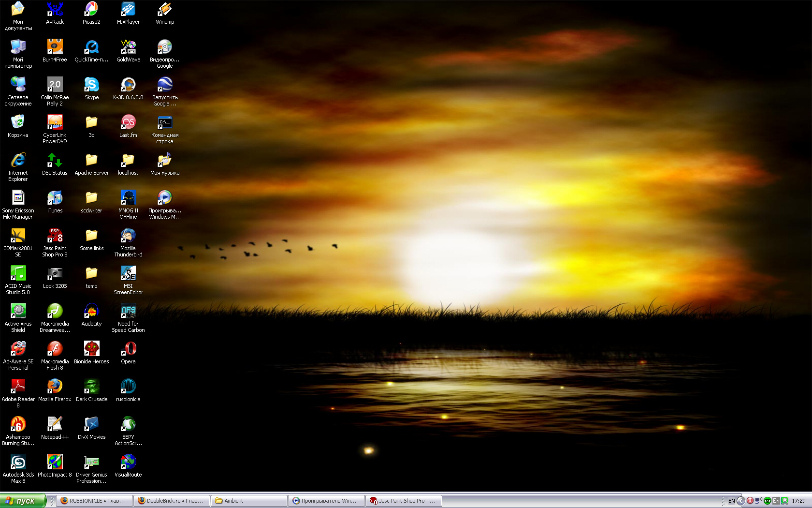
Task: Open the EN language bar indicator
Action: [731, 501]
